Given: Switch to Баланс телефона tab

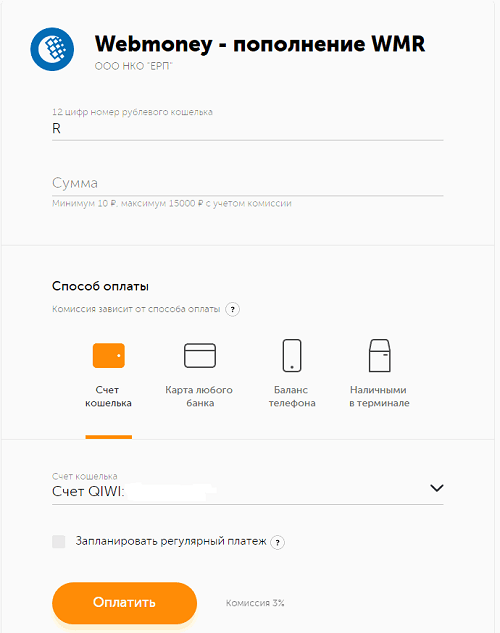Looking at the screenshot, I should [292, 396].
